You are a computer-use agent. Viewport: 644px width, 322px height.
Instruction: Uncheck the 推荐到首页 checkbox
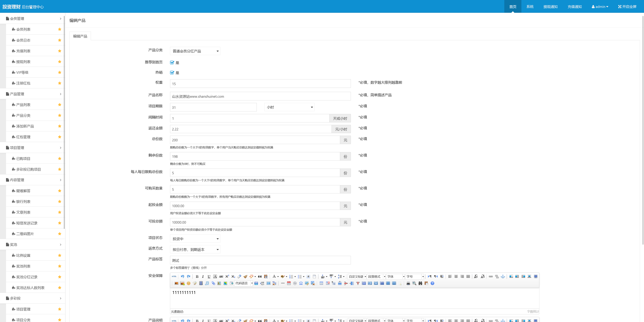coord(172,63)
